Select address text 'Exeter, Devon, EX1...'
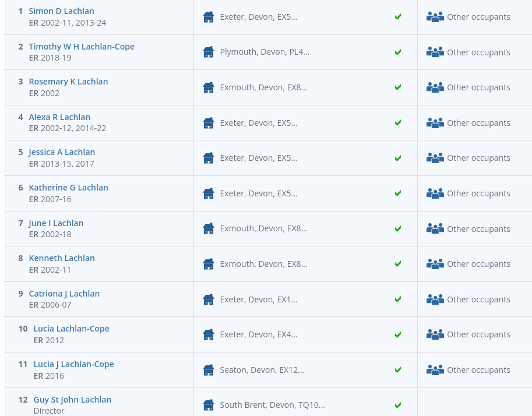 pyautogui.click(x=259, y=299)
